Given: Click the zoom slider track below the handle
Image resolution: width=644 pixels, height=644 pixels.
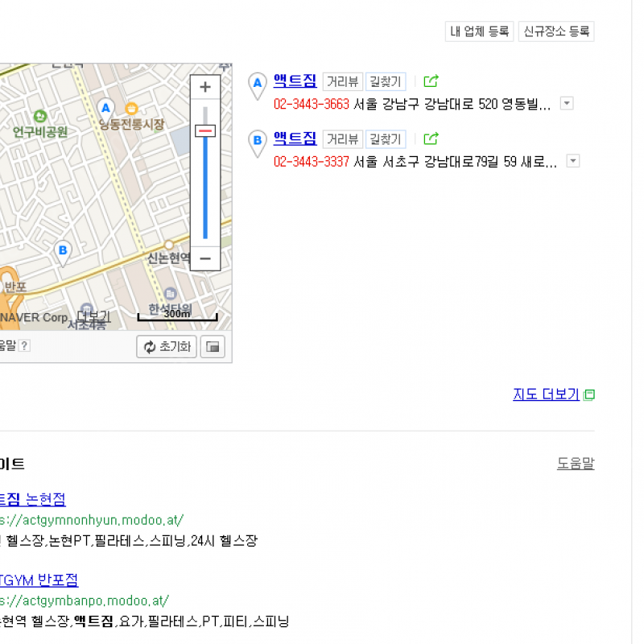Looking at the screenshot, I should pos(205,188).
